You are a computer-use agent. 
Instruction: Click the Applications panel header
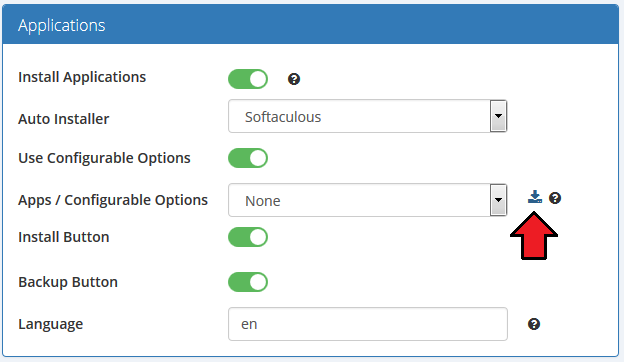pyautogui.click(x=310, y=25)
